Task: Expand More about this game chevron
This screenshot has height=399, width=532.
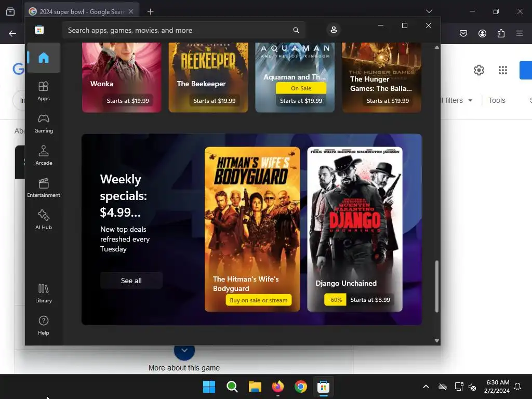Action: pyautogui.click(x=184, y=351)
